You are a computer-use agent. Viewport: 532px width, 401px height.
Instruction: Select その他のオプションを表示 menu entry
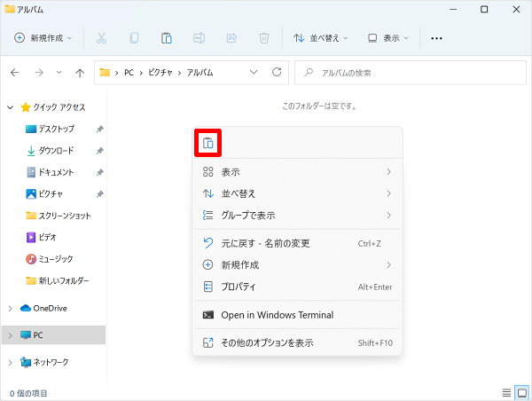pyautogui.click(x=267, y=342)
